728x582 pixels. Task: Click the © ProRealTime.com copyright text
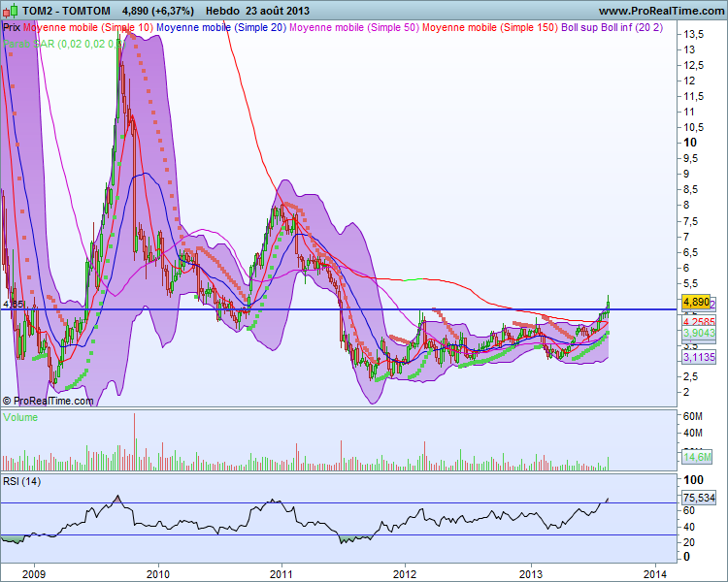pyautogui.click(x=48, y=401)
